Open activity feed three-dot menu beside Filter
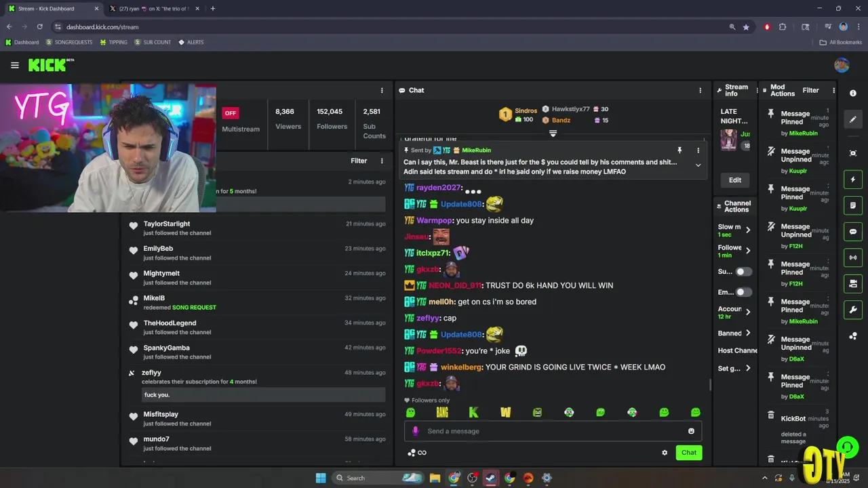The height and width of the screenshot is (488, 868). 382,161
